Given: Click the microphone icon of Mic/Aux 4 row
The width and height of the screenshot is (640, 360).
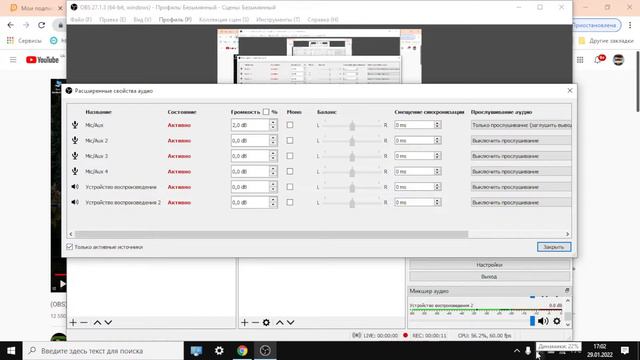Looking at the screenshot, I should 75,171.
